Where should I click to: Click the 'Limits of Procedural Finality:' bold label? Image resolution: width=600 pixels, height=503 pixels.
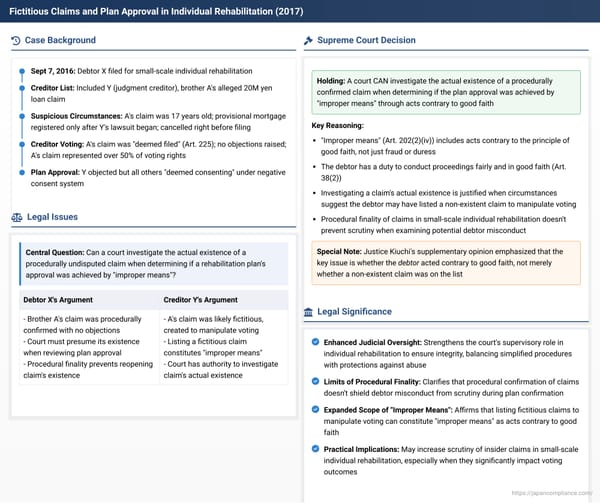372,382
